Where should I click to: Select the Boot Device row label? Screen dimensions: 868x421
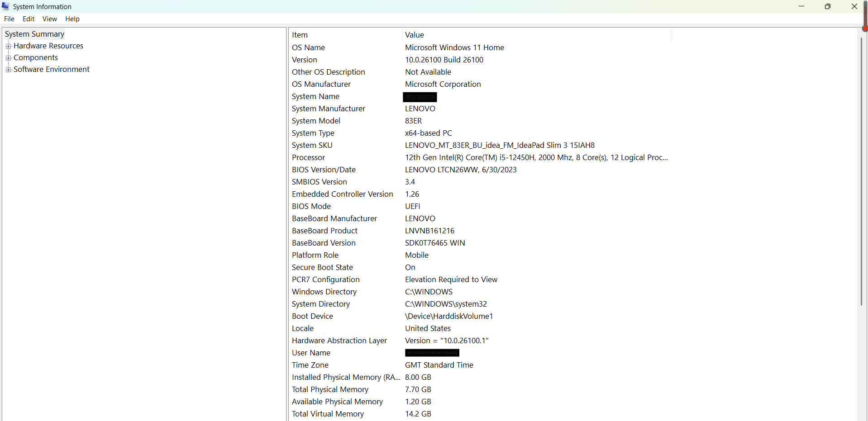coord(312,316)
